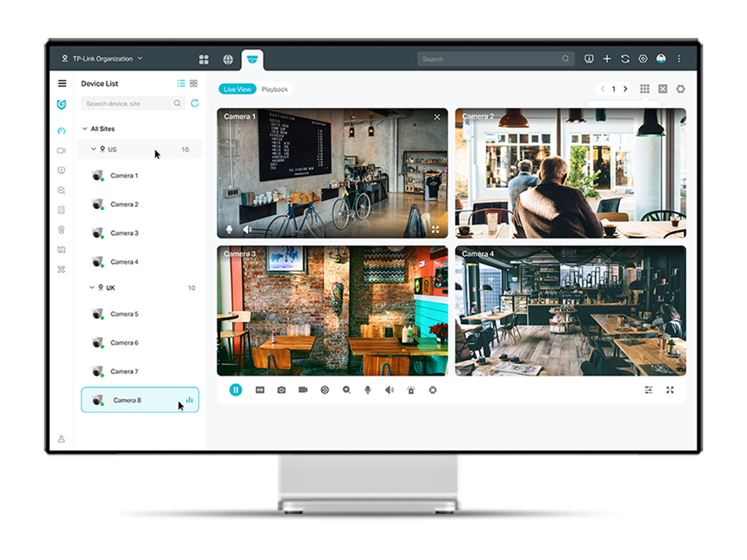Mute the speaker on Camera 1 feed
747x560 pixels.
tap(247, 229)
